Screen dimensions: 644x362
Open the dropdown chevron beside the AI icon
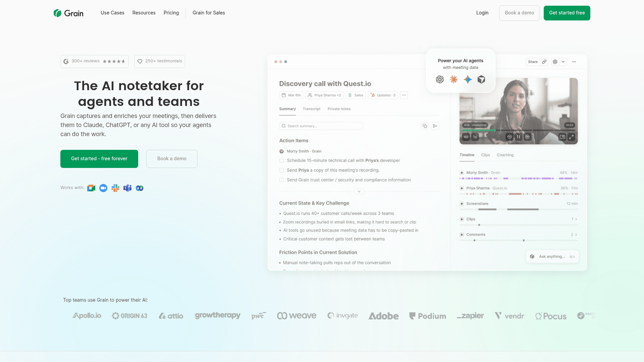[563, 62]
